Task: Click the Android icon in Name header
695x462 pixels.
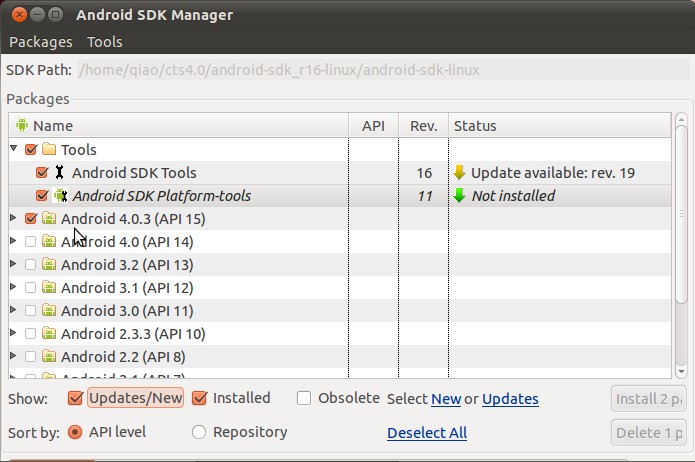Action: 22,125
